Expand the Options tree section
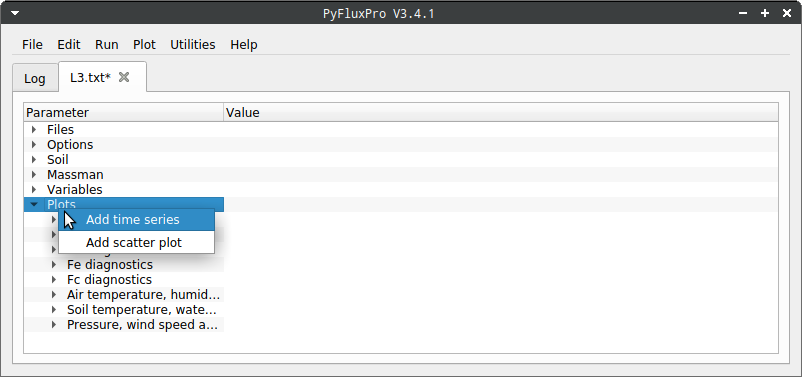The image size is (802, 377). pyautogui.click(x=34, y=145)
